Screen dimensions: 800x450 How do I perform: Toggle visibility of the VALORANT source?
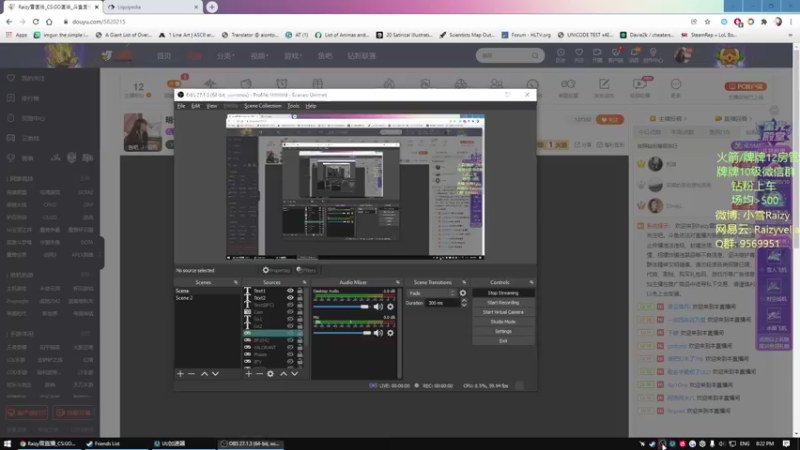[290, 347]
